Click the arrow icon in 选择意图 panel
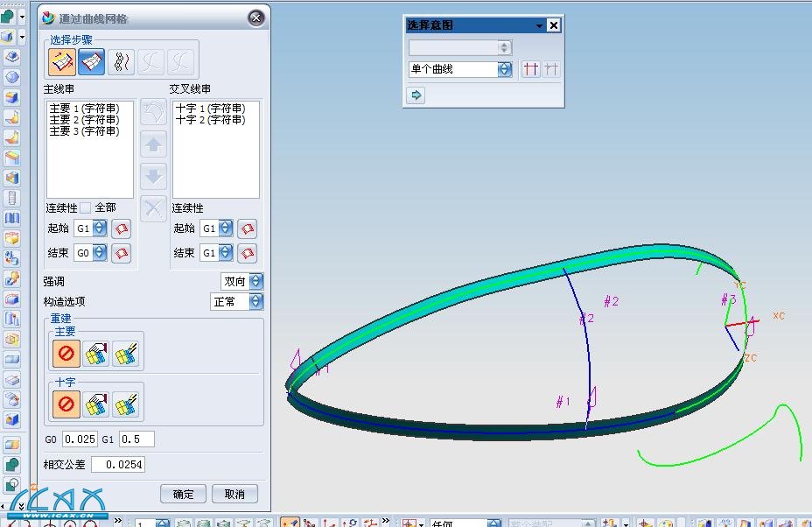The image size is (812, 527). tap(416, 95)
